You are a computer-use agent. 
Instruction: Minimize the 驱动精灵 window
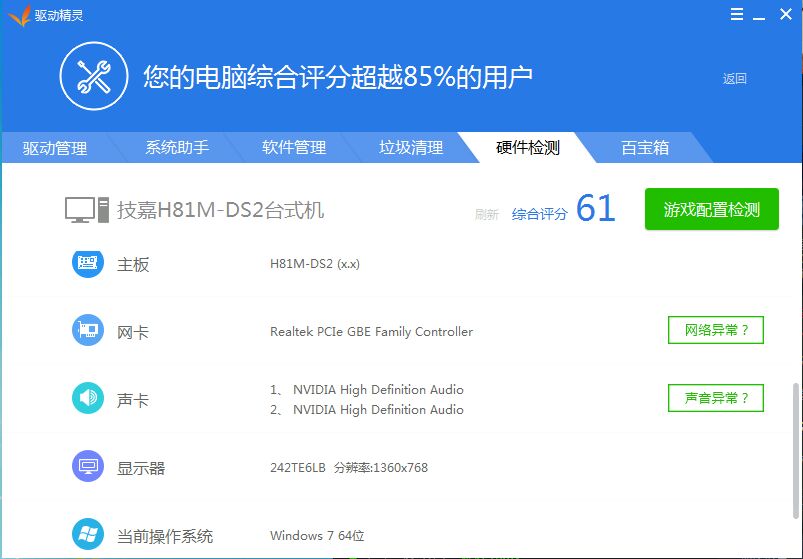[x=759, y=18]
